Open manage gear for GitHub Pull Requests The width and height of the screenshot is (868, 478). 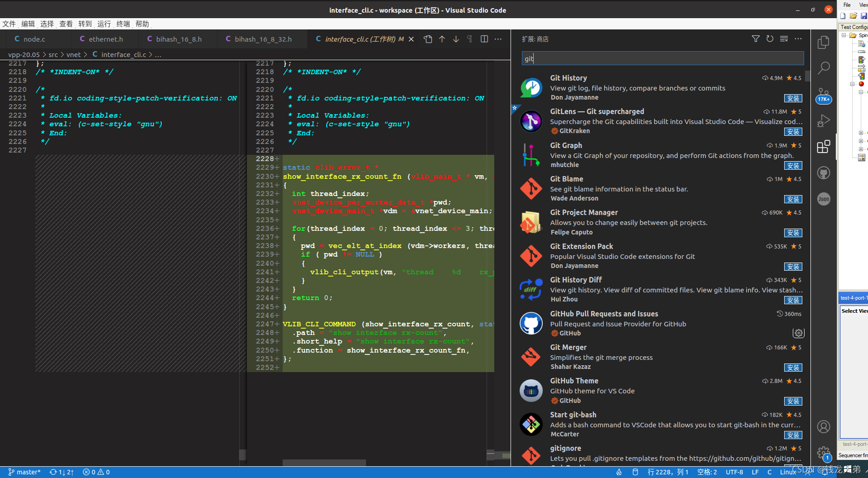(x=798, y=333)
